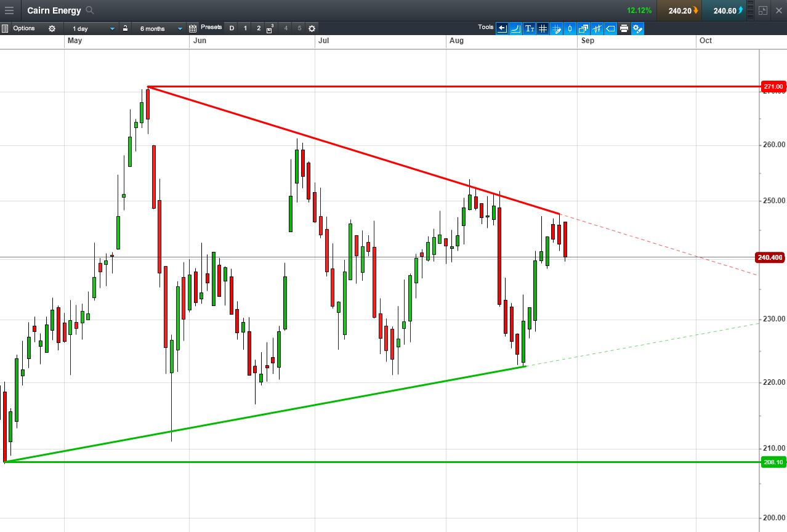The width and height of the screenshot is (787, 532).
Task: Open presets settings gear
Action: (312, 28)
